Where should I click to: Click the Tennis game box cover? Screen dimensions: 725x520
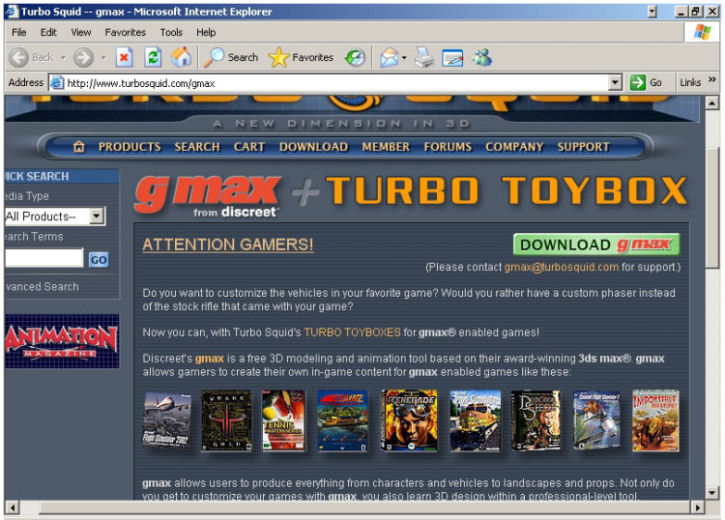click(x=283, y=421)
